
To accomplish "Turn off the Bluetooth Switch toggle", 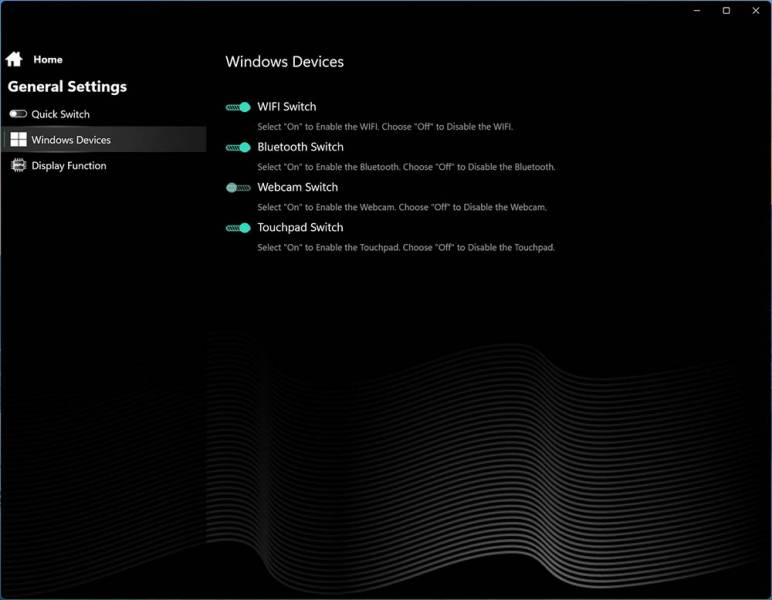I will (x=238, y=147).
